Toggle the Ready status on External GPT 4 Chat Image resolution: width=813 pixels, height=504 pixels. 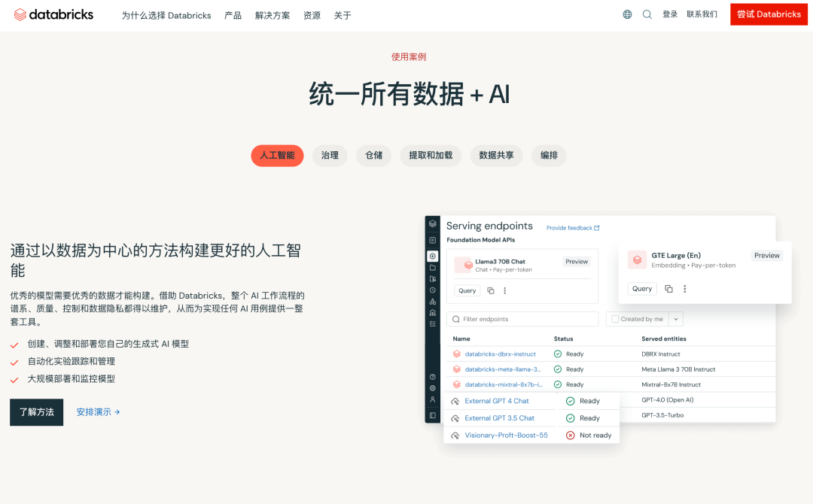(x=571, y=401)
